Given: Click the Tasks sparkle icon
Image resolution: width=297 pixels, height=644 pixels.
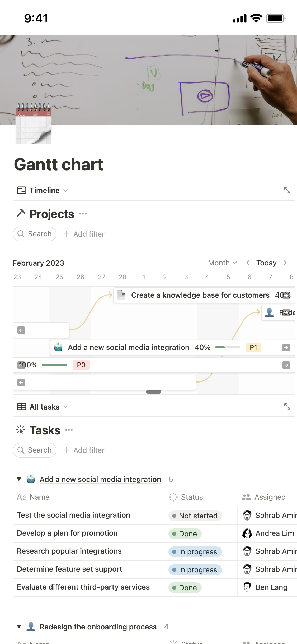Looking at the screenshot, I should coord(20,430).
